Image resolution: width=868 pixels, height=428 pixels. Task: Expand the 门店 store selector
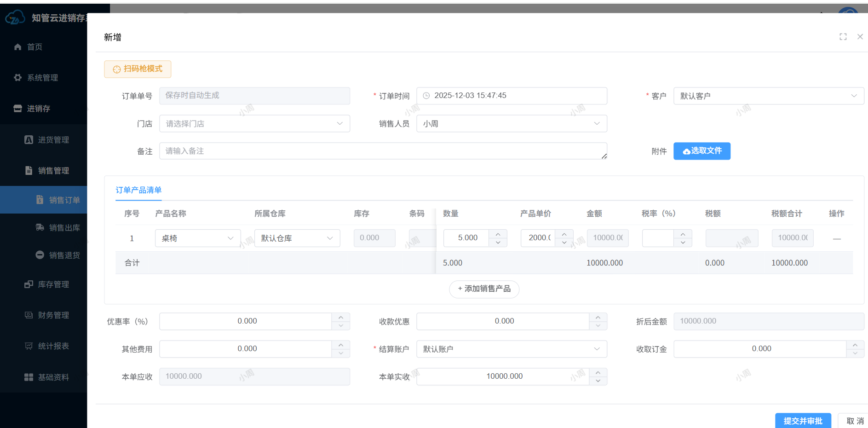click(254, 124)
